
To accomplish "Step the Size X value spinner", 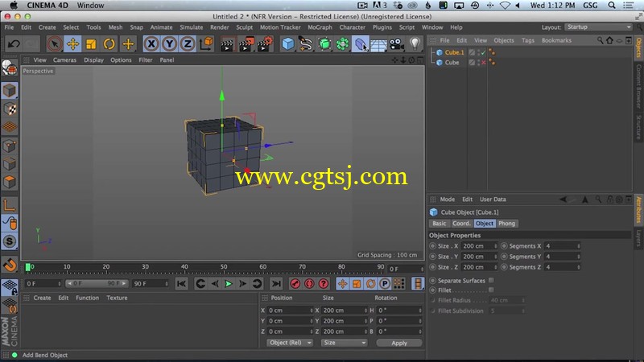I will [495, 246].
